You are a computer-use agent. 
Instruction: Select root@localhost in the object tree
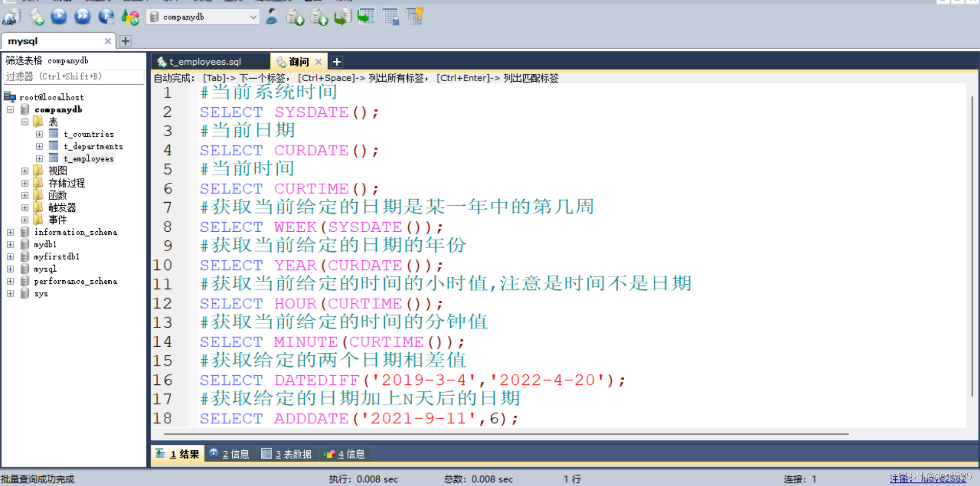point(52,97)
